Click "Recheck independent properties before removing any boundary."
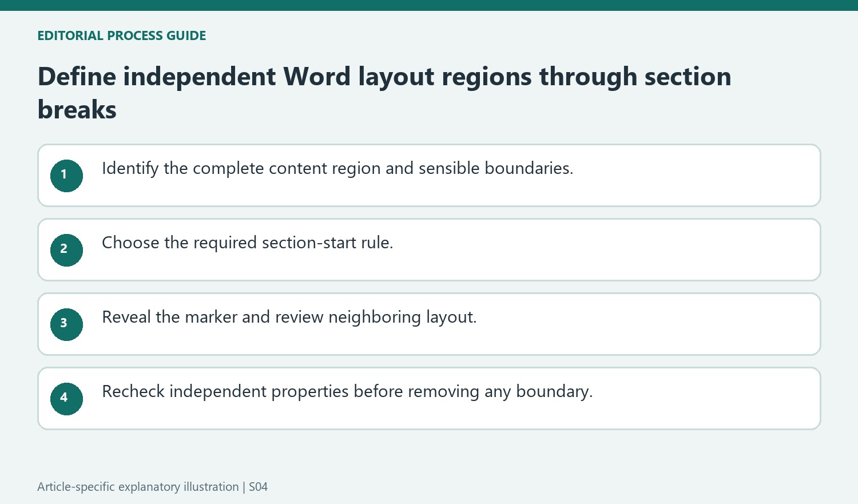The width and height of the screenshot is (858, 504). [x=347, y=391]
